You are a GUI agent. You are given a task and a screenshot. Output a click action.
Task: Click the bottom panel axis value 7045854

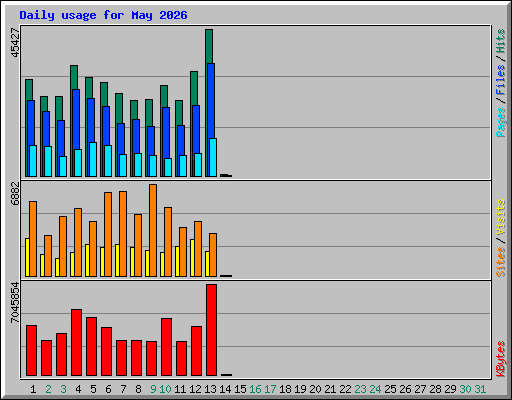(x=15, y=303)
